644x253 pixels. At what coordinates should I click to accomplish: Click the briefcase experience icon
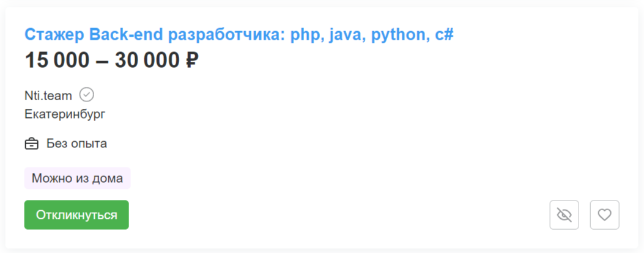(x=32, y=144)
